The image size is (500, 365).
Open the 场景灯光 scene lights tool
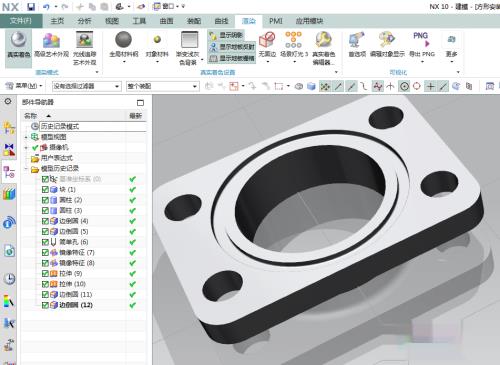294,40
